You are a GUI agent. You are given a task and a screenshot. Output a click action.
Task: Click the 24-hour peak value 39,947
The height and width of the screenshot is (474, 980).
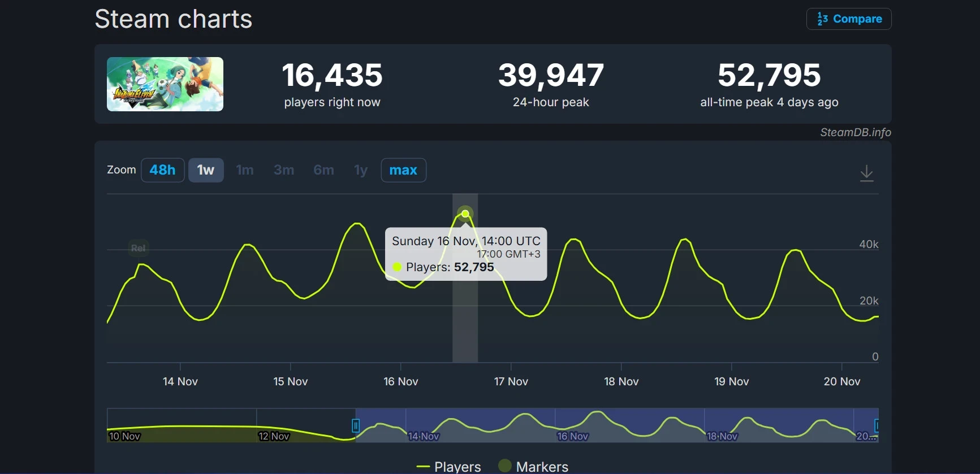pos(551,75)
